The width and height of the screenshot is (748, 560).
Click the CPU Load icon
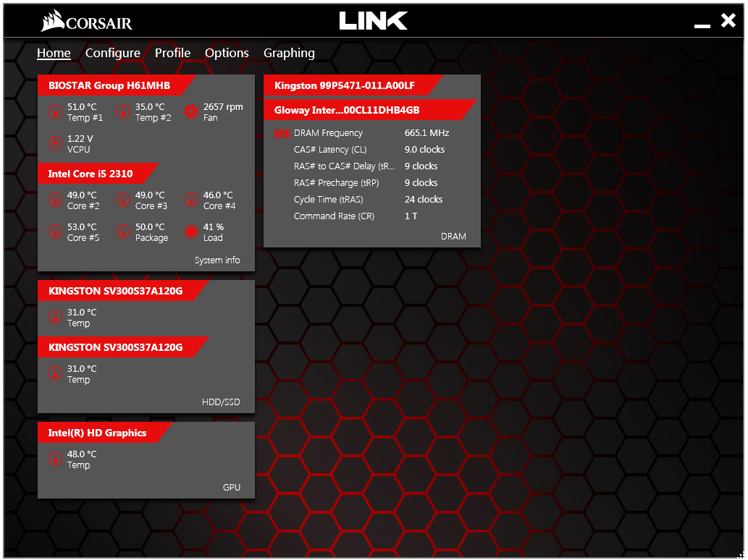190,232
